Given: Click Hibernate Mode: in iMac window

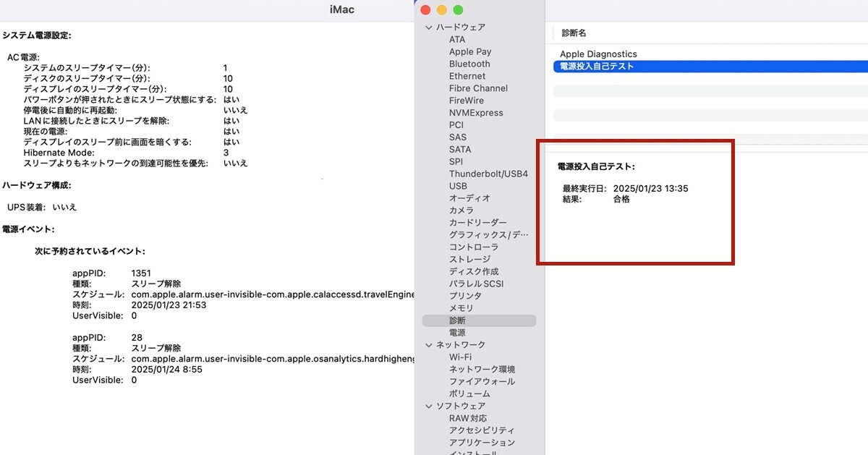Looking at the screenshot, I should (x=59, y=153).
